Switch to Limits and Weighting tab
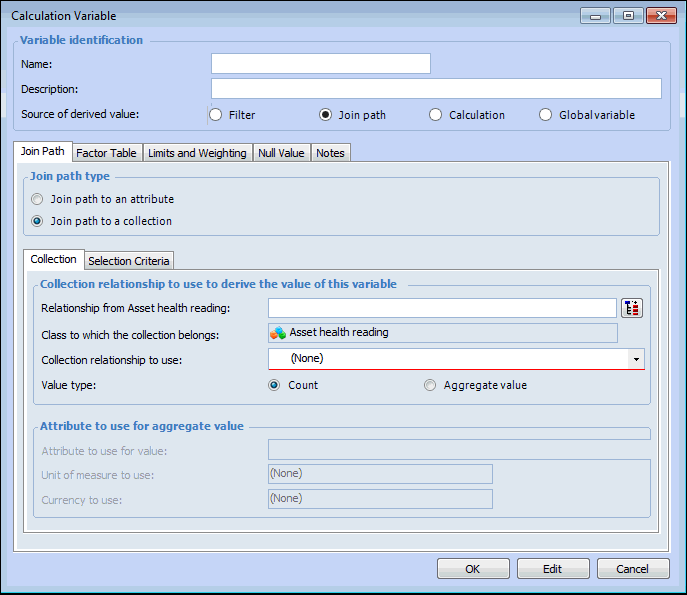 196,153
